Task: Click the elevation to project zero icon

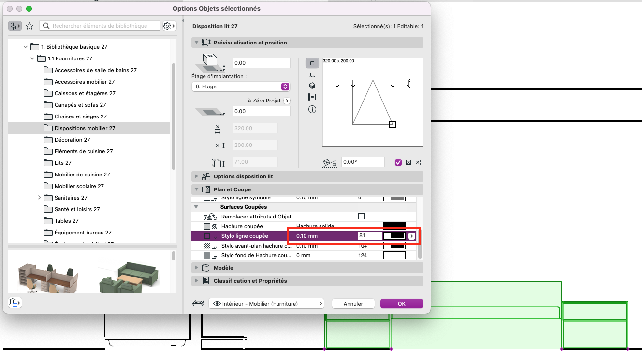Action: click(211, 111)
